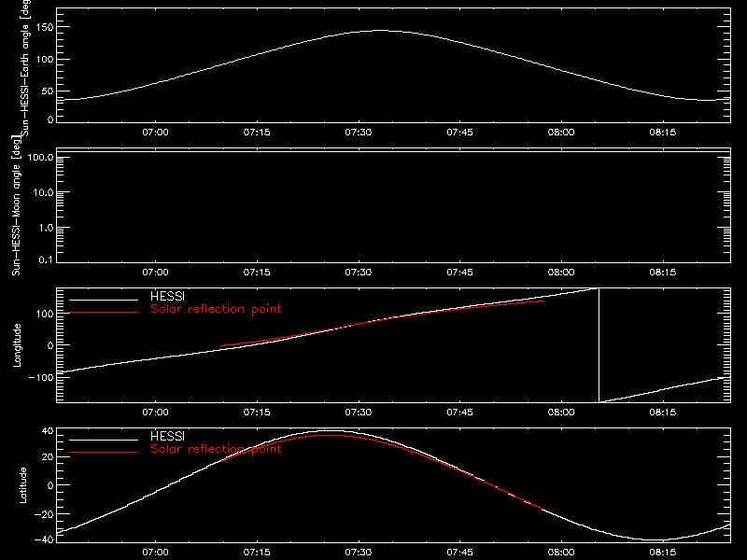Select the white HESSI legend line in Latitude plot
This screenshot has height=560, width=747.
click(104, 440)
